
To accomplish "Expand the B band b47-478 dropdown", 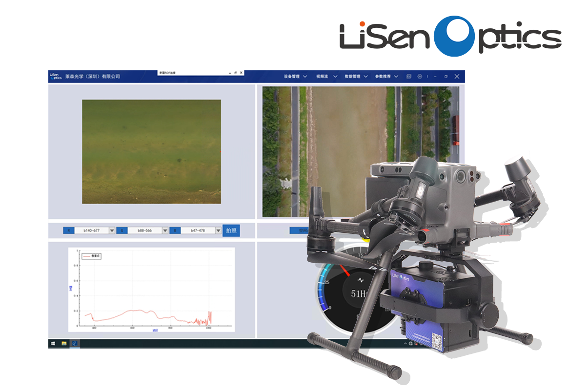I will pos(218,230).
